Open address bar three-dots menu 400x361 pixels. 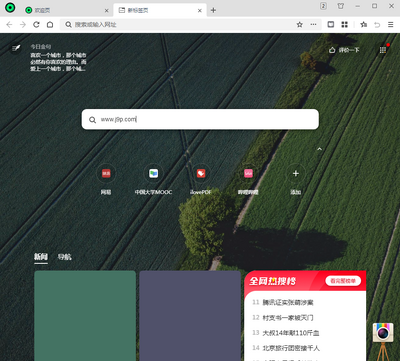[x=313, y=25]
